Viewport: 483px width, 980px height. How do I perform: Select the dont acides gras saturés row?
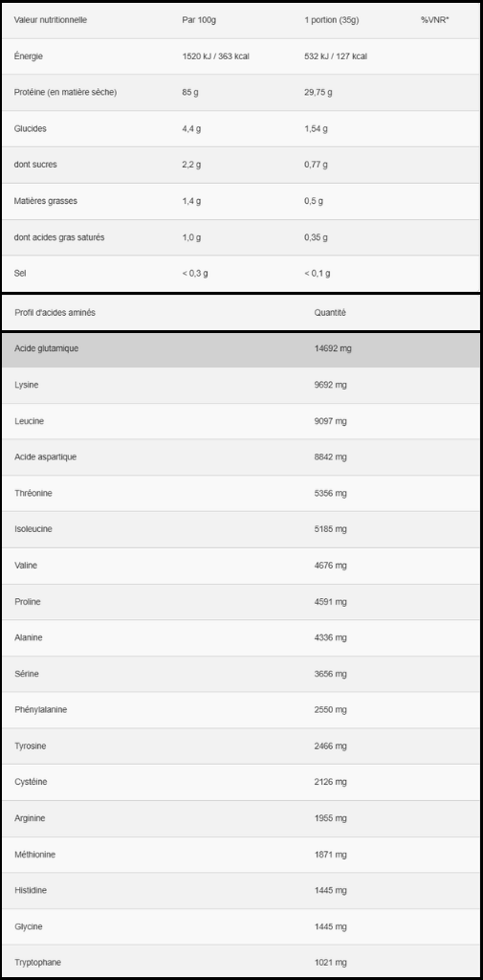241,237
